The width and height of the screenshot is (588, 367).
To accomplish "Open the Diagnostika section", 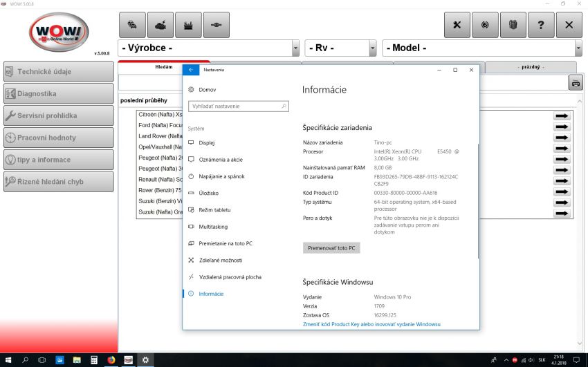I will click(x=58, y=93).
